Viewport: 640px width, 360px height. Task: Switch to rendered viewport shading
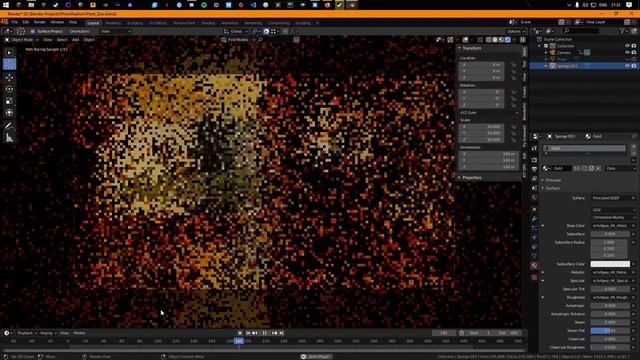click(x=507, y=40)
